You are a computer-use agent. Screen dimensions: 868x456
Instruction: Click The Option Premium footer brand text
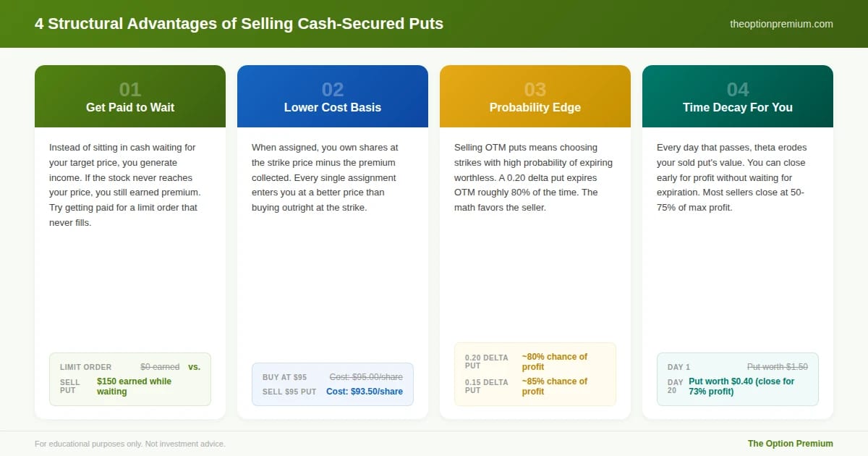click(790, 444)
